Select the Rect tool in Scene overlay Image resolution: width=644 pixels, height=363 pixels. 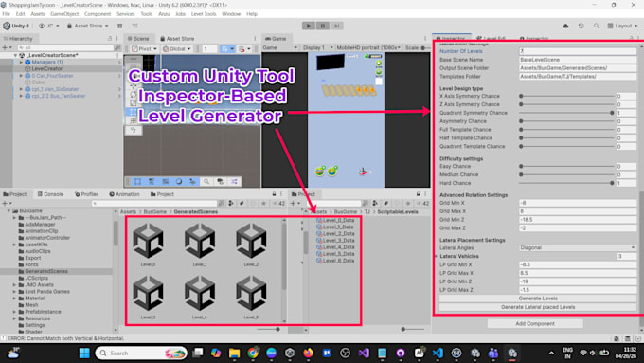click(134, 112)
